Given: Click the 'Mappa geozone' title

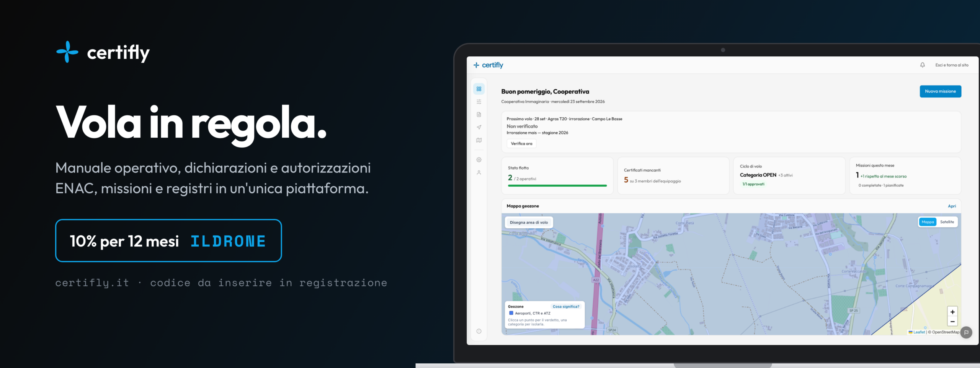Looking at the screenshot, I should click(x=523, y=206).
